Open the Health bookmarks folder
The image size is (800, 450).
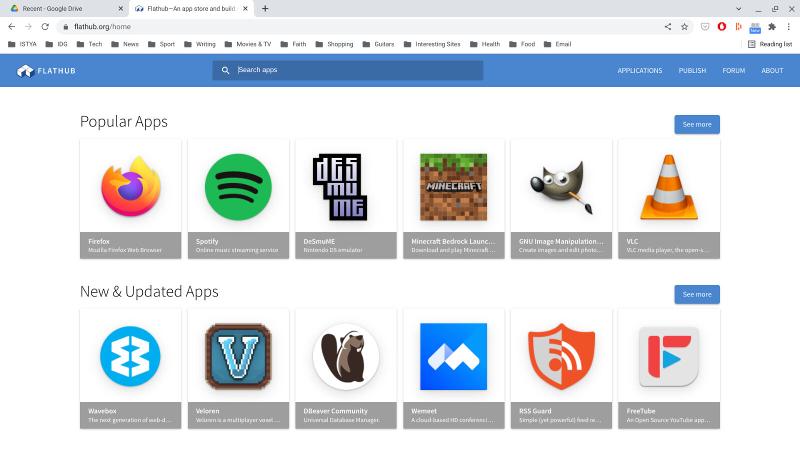[x=485, y=44]
